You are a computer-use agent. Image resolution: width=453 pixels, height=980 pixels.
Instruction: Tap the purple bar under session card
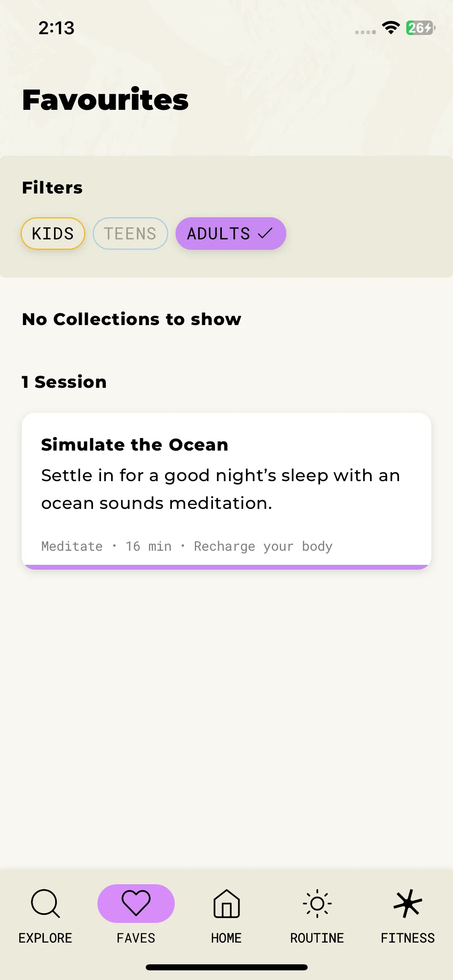pyautogui.click(x=226, y=567)
